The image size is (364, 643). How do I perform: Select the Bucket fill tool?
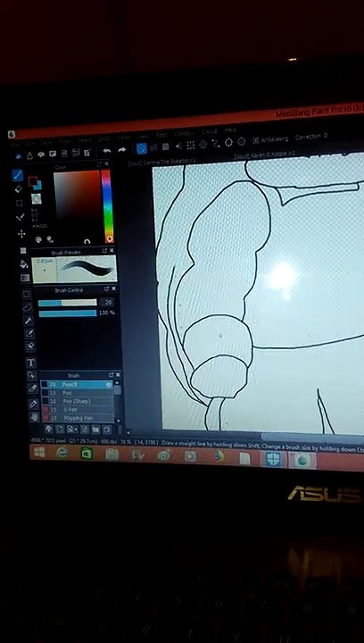[x=24, y=264]
